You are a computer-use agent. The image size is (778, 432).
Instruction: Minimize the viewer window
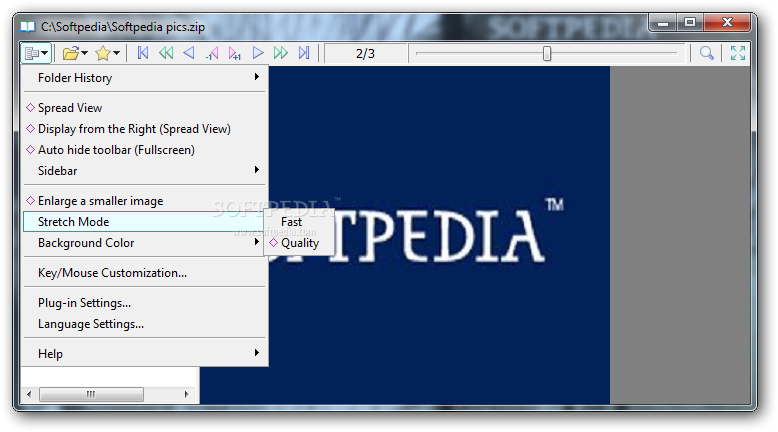pos(663,22)
